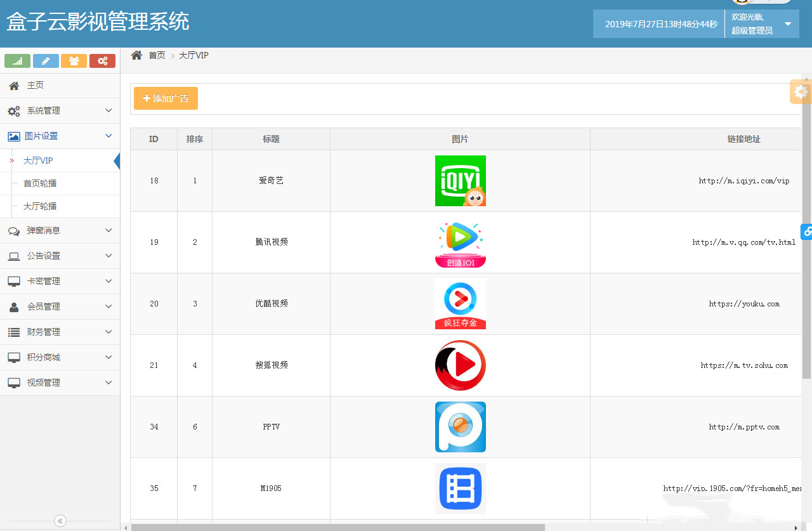The width and height of the screenshot is (812, 531).
Task: Click the https://m.tv.sohu.com link address
Action: [x=744, y=365]
